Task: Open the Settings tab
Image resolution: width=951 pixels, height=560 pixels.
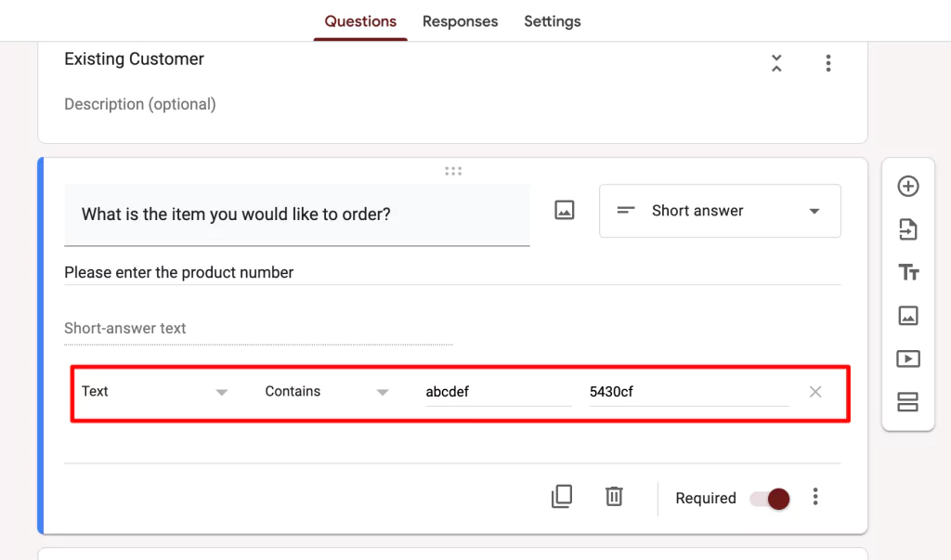Action: tap(552, 21)
